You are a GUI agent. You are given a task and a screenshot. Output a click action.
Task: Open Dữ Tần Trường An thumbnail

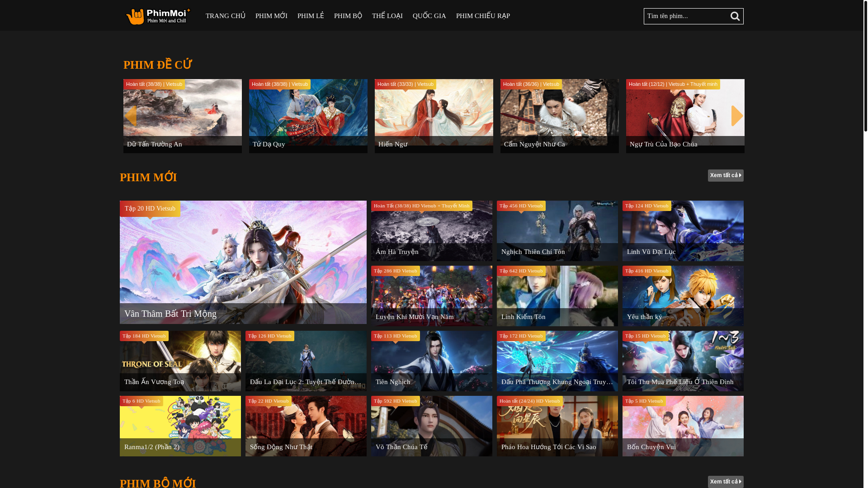[x=183, y=116]
